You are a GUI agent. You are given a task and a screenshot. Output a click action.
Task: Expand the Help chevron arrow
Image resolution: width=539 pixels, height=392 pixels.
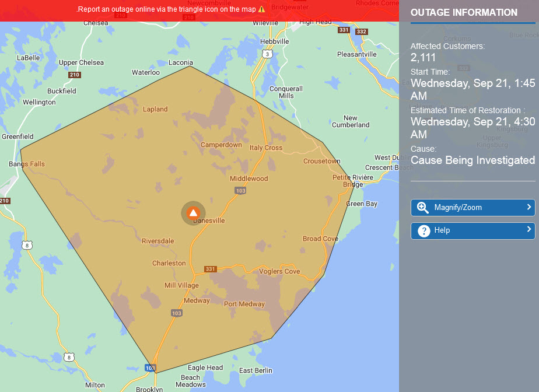[x=528, y=230]
